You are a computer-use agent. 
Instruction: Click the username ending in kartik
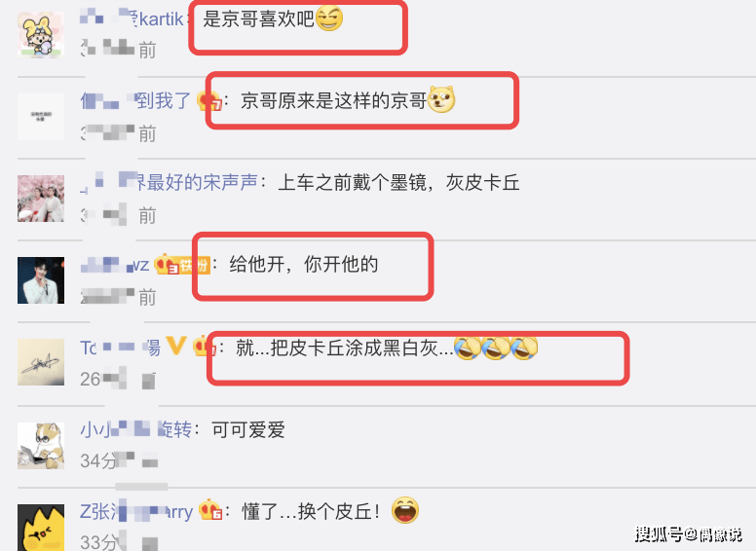coord(132,19)
